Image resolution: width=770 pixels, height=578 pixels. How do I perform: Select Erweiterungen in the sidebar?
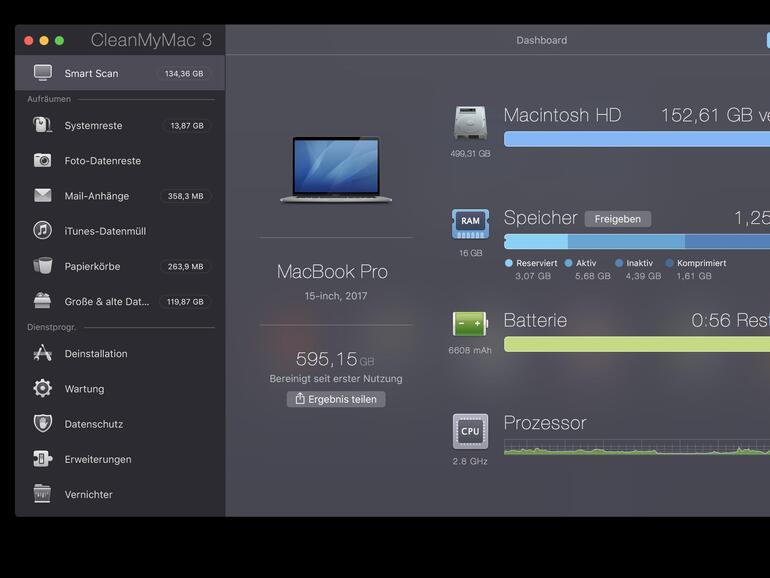(120, 459)
